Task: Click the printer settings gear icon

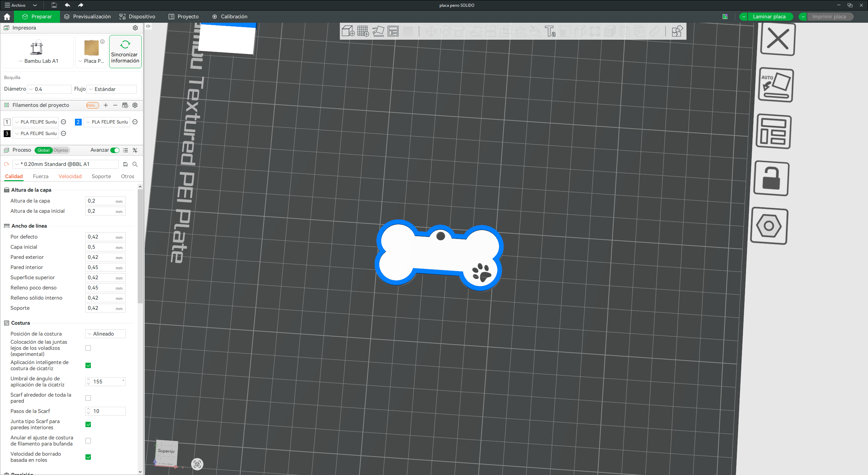Action: (x=135, y=28)
